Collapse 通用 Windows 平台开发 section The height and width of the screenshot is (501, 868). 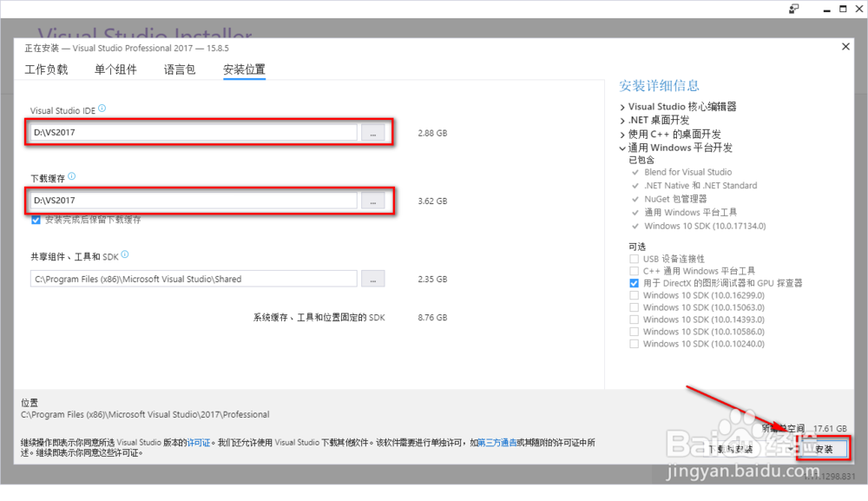click(x=622, y=148)
